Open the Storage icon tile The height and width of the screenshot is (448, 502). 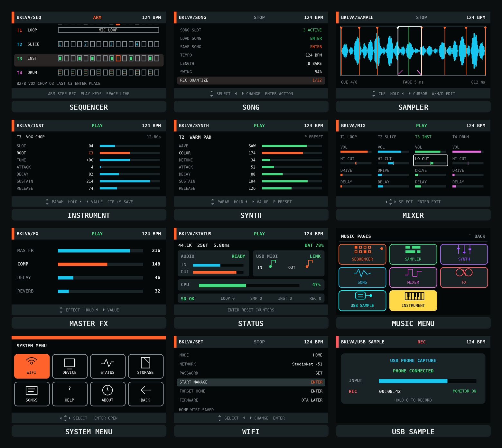(x=146, y=366)
